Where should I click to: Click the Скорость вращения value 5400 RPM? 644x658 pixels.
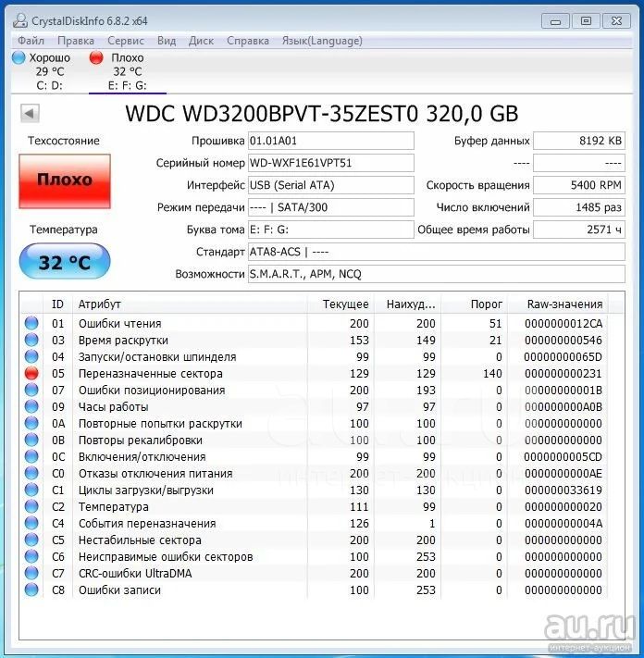(x=579, y=185)
